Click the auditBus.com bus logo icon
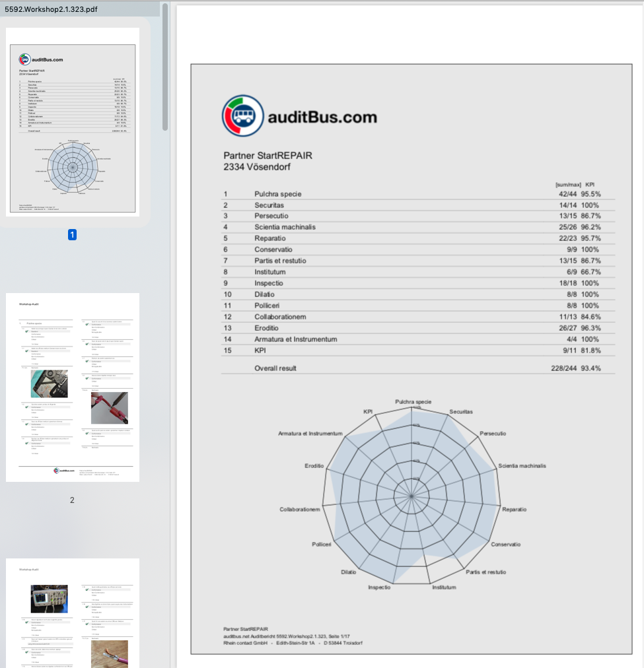 (242, 116)
